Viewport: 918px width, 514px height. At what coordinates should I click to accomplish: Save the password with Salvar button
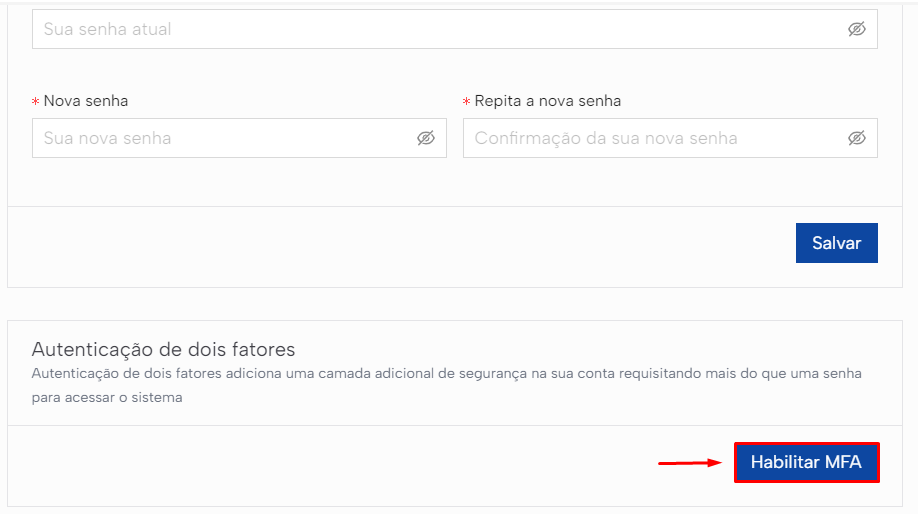pyautogui.click(x=836, y=243)
